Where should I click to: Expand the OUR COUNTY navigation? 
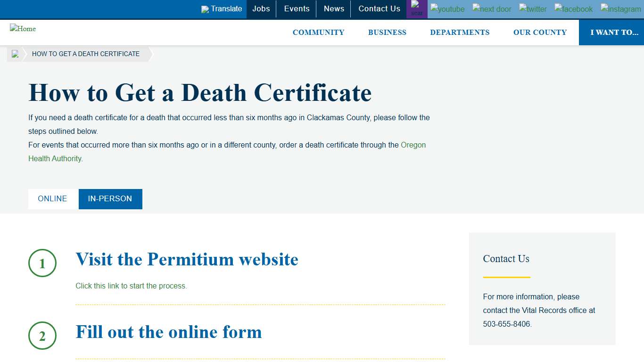[540, 32]
